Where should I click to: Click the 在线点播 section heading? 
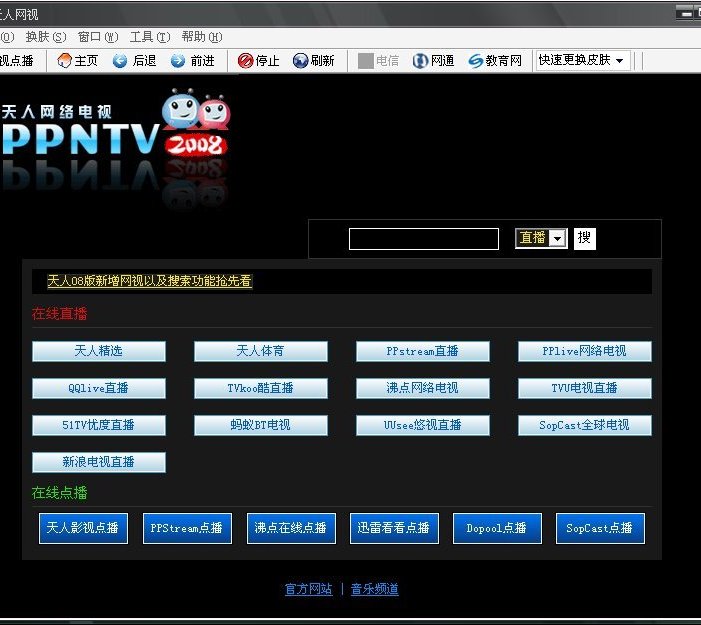click(x=59, y=493)
